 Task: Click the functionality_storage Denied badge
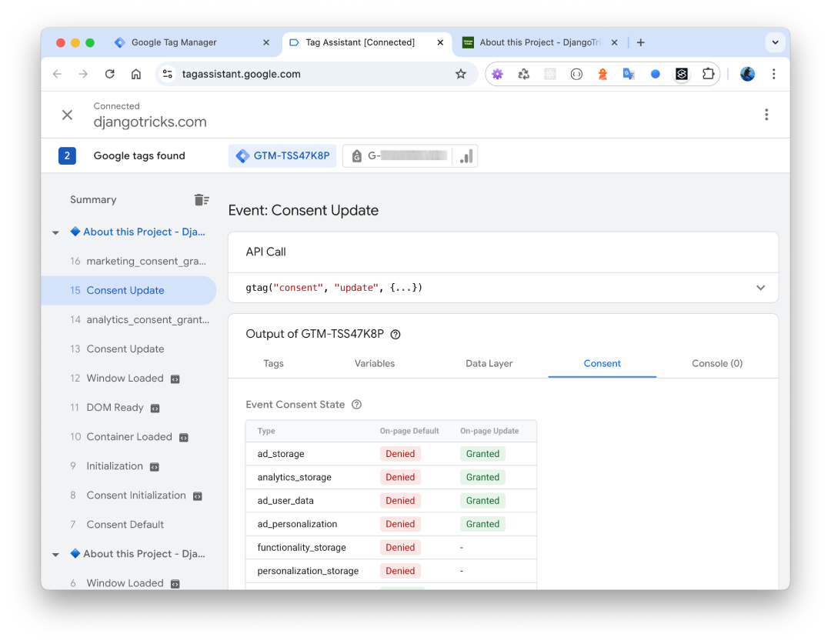point(400,547)
